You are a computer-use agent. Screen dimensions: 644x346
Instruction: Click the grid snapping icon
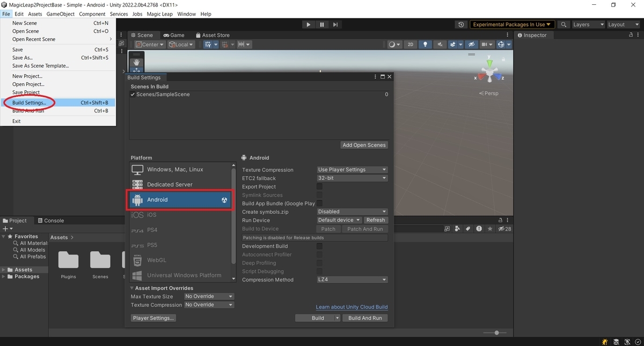[225, 45]
